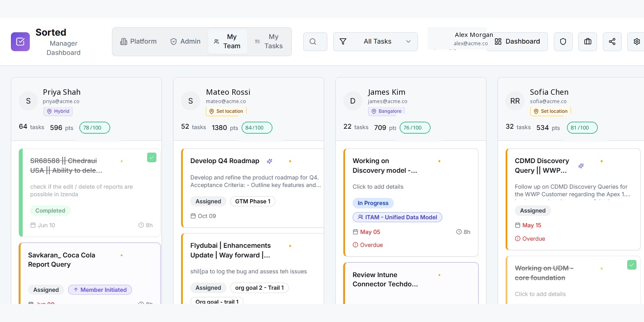The width and height of the screenshot is (644, 322).
Task: Click sparkle icon on CDMD Discovery Query card
Action: tap(581, 166)
